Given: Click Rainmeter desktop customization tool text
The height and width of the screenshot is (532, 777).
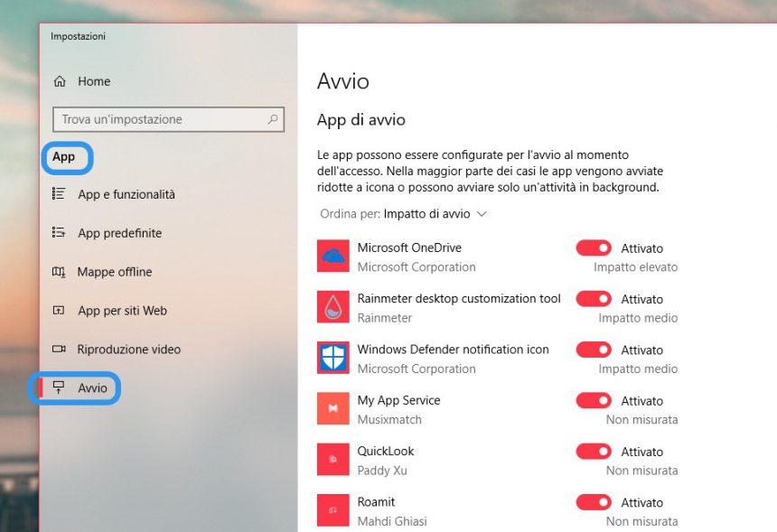Looking at the screenshot, I should tap(459, 299).
